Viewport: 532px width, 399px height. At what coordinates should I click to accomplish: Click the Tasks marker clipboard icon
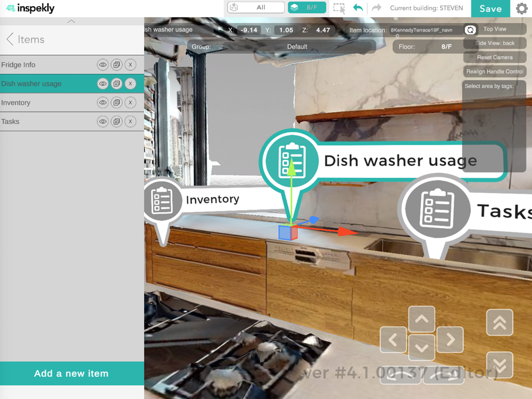coord(438,209)
